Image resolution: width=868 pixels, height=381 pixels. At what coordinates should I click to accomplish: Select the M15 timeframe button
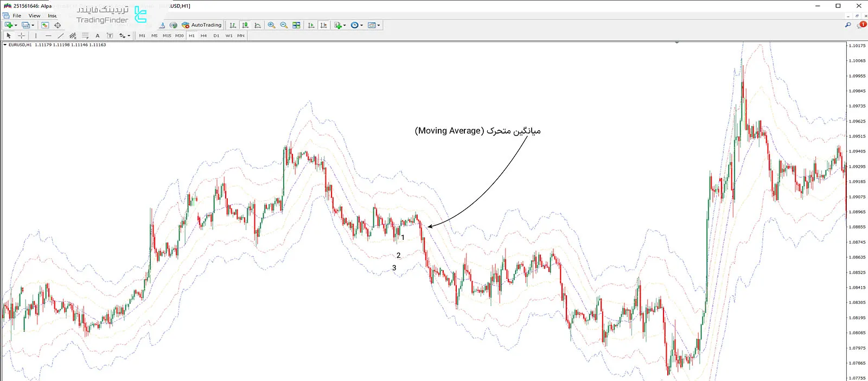(x=167, y=36)
